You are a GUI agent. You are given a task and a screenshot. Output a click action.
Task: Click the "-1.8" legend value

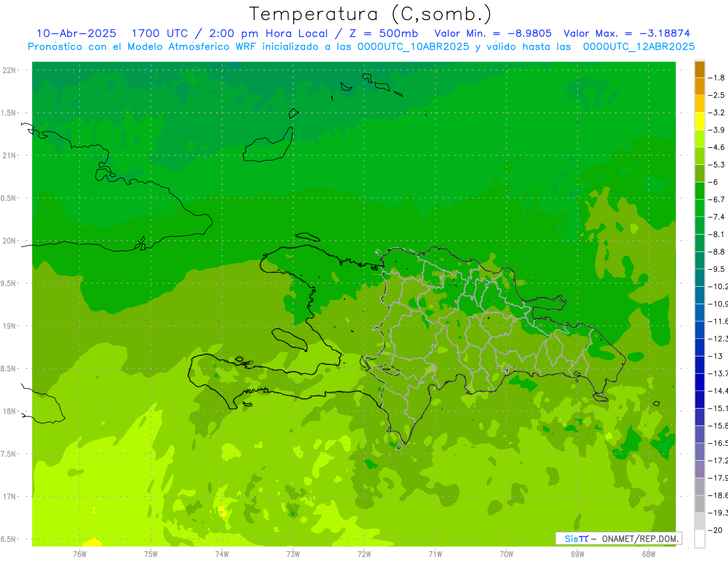(716, 78)
